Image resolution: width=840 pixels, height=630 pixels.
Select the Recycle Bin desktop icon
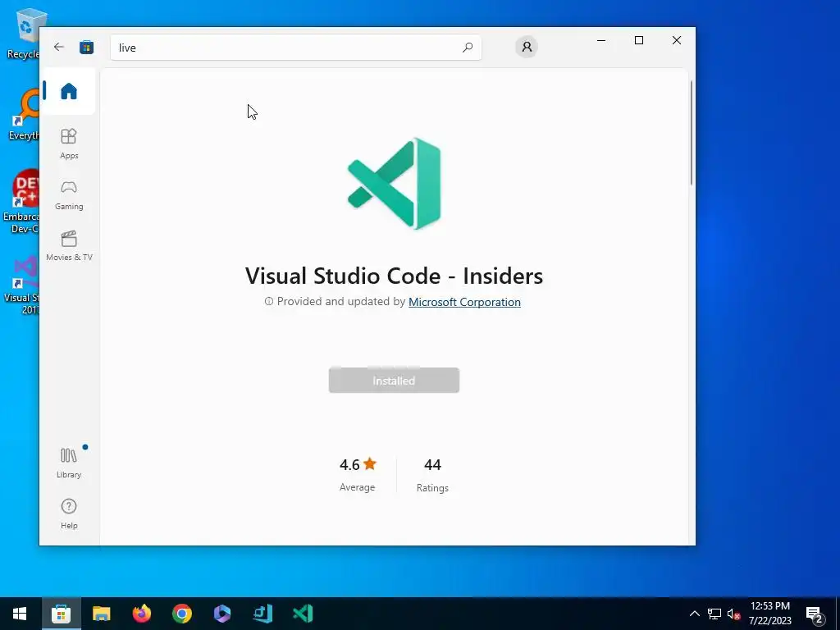25,34
